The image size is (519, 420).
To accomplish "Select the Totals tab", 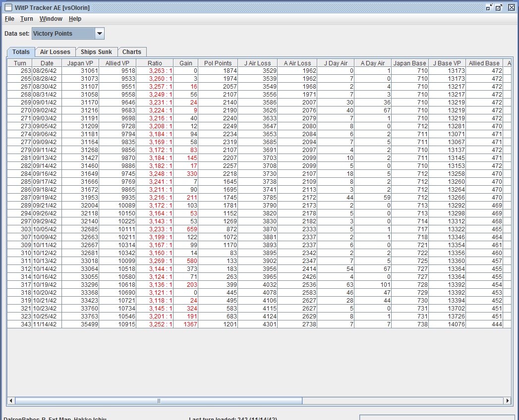I will point(21,52).
